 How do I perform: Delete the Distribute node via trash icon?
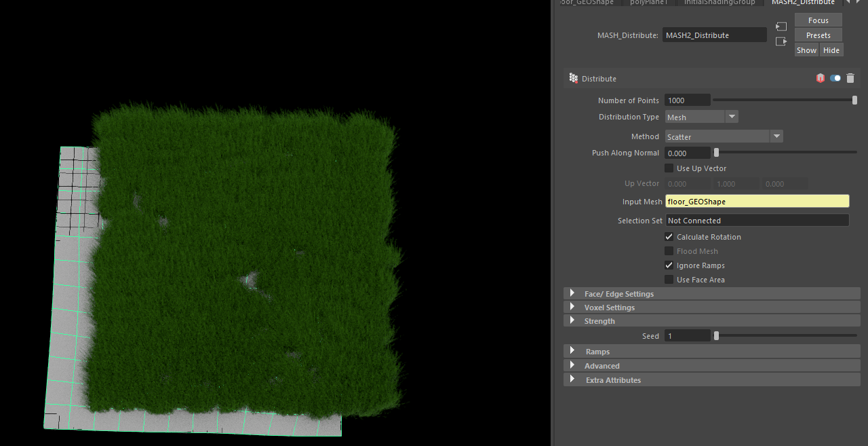click(x=851, y=78)
